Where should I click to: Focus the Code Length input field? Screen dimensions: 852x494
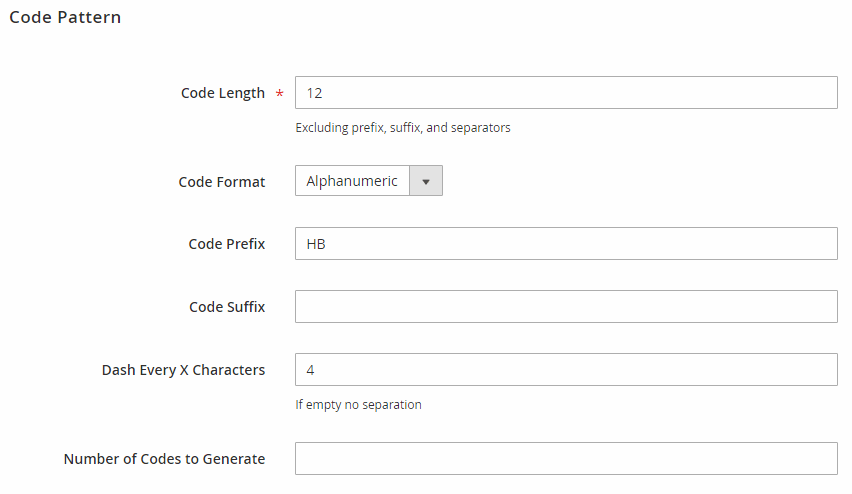click(566, 92)
